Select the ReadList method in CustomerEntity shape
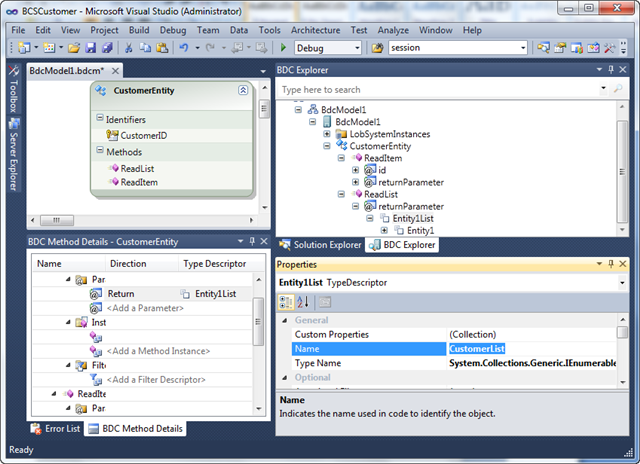This screenshot has height=464, width=640. click(137, 169)
